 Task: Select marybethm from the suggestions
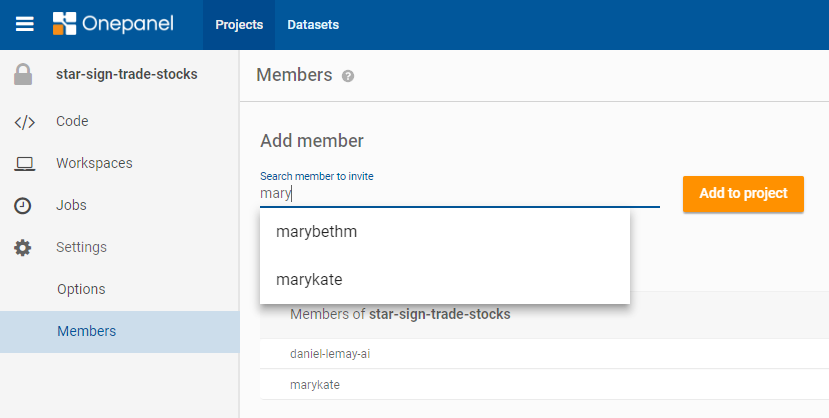317,232
